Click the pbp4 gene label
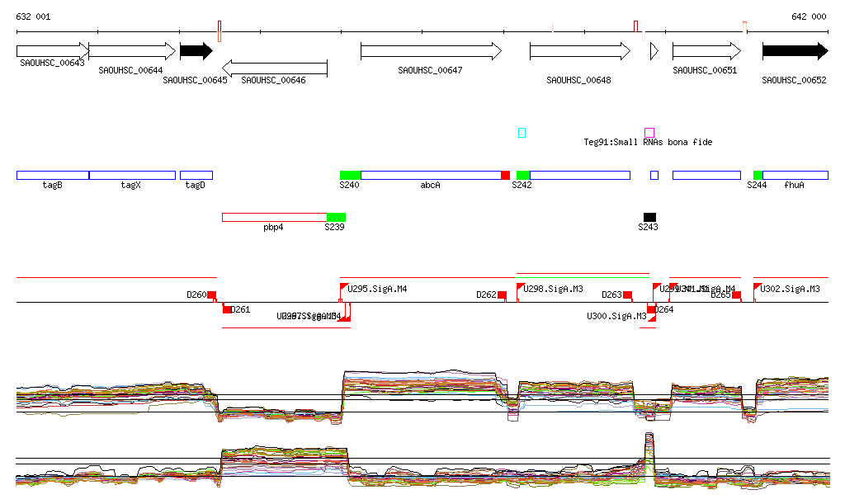The height and width of the screenshot is (504, 845). pos(273,227)
